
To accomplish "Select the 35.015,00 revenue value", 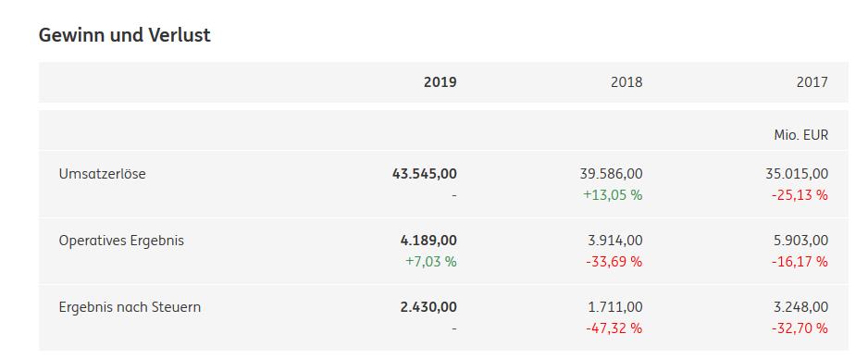I will [797, 174].
